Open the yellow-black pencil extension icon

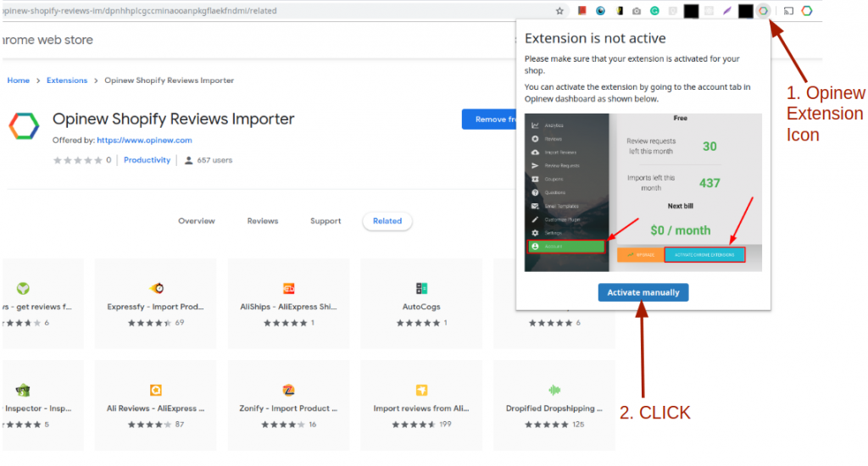(620, 10)
